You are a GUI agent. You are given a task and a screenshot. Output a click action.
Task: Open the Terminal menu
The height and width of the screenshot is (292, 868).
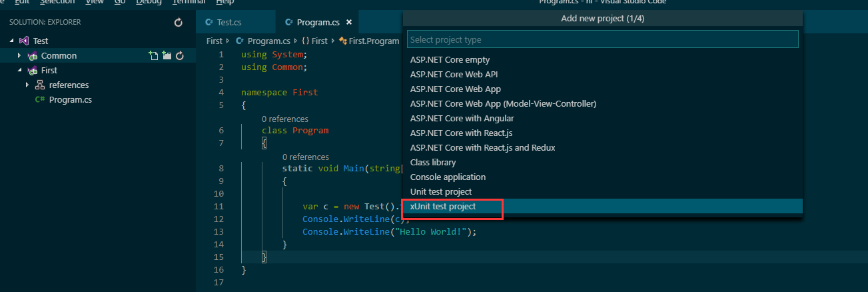coord(189,2)
